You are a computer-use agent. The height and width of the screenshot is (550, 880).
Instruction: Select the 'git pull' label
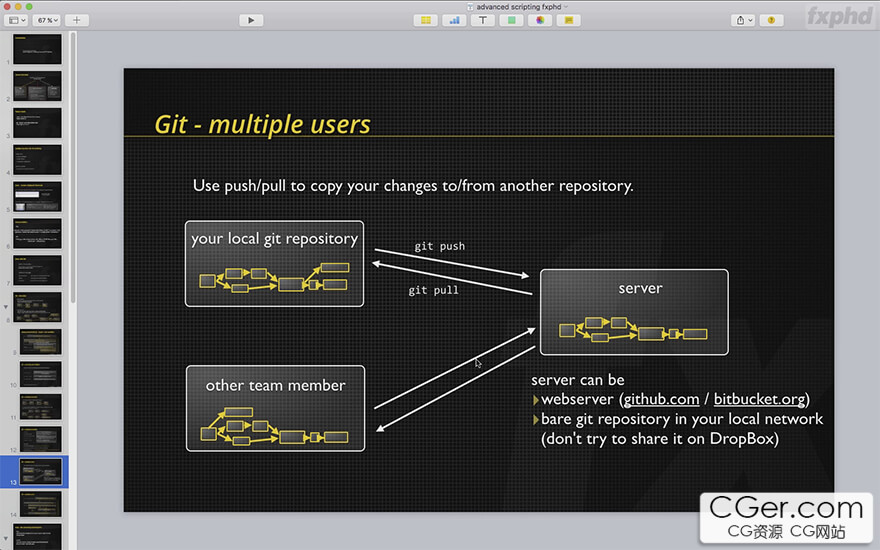[x=433, y=290]
